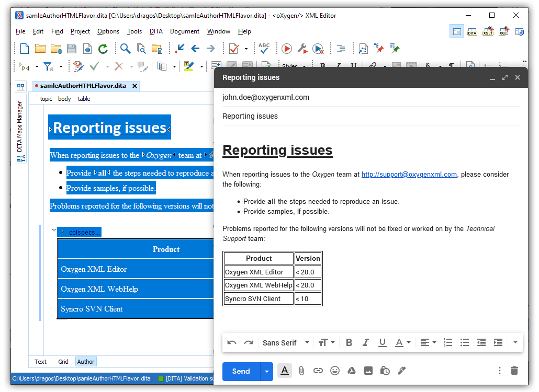Toggle bulleted list in email
This screenshot has width=539, height=392.
click(x=465, y=342)
